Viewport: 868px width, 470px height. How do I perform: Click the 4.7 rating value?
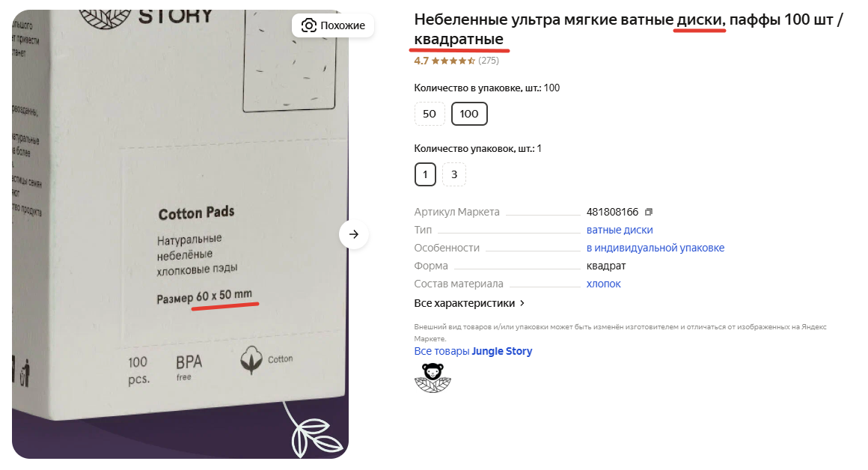[x=421, y=61]
